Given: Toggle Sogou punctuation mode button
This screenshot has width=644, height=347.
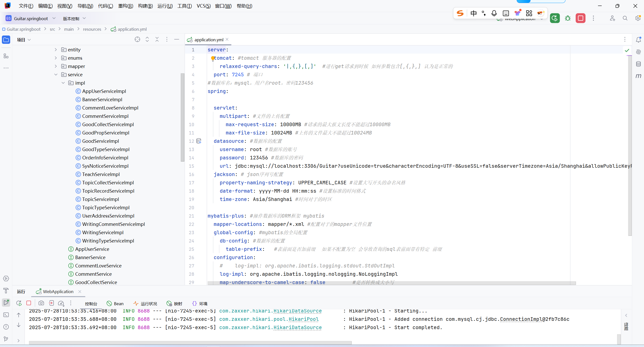Looking at the screenshot, I should 483,13.
